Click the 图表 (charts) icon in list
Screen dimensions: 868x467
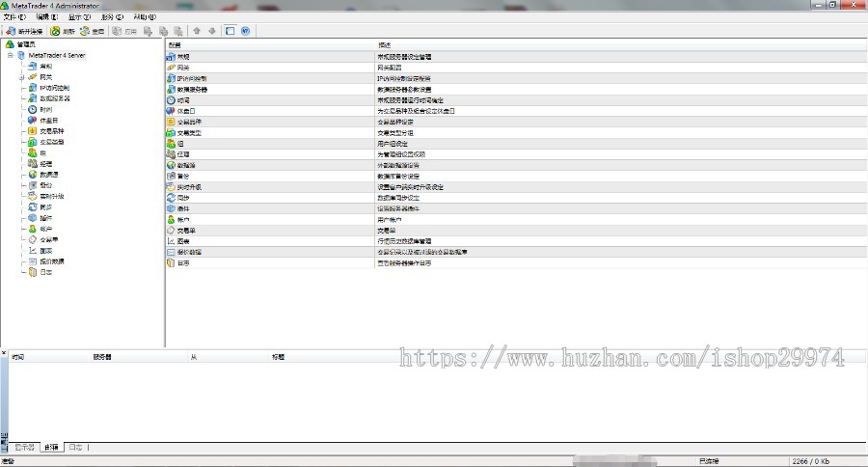click(171, 241)
